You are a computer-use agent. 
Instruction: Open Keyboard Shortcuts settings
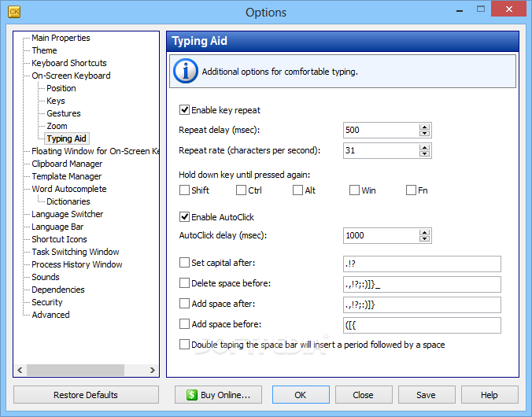tap(69, 63)
